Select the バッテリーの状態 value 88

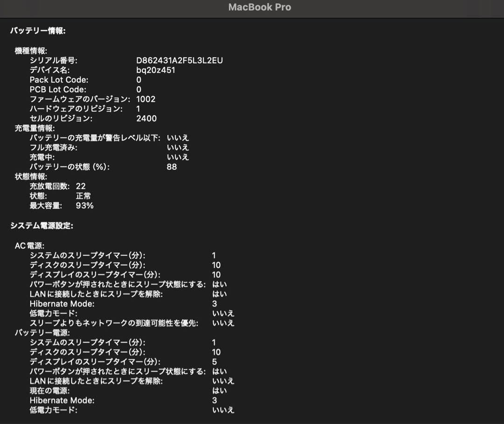(x=171, y=167)
